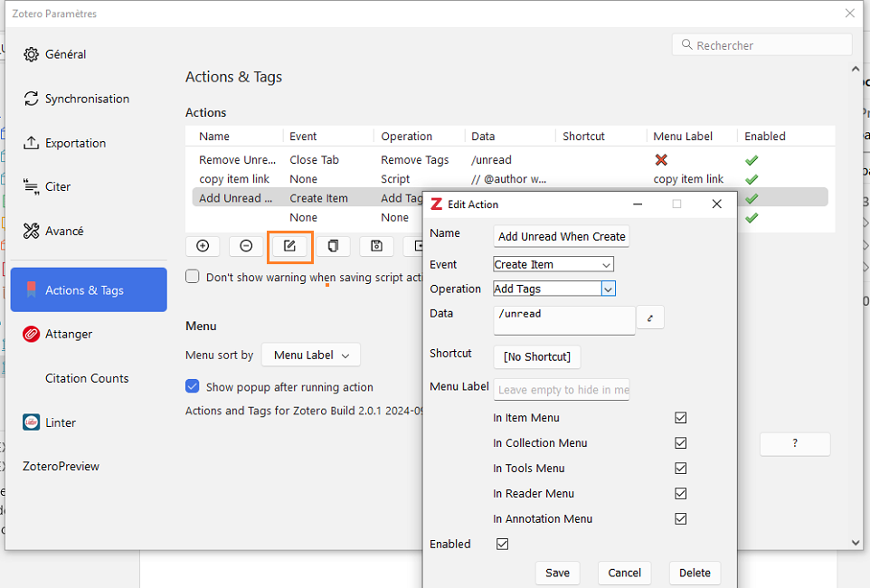The image size is (870, 588).
Task: Open the Event dropdown showing Create Item
Action: 553,264
